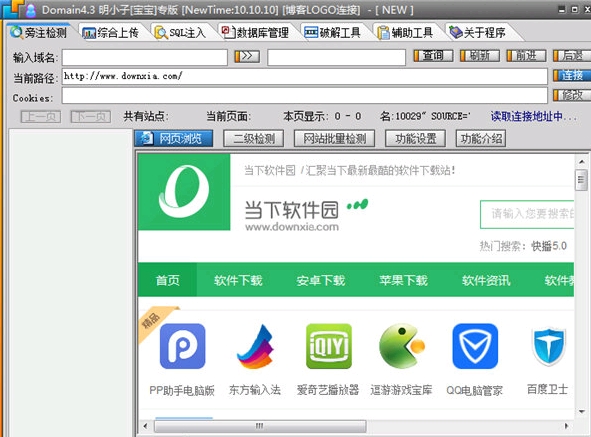The image size is (591, 437).
Task: Open 软件下载 navigation link
Action: (238, 280)
